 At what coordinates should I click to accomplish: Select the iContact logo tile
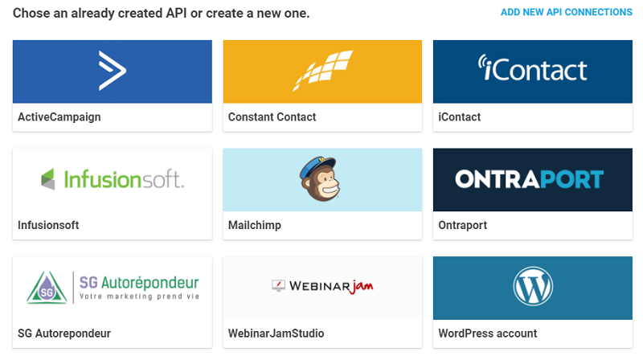click(x=533, y=72)
